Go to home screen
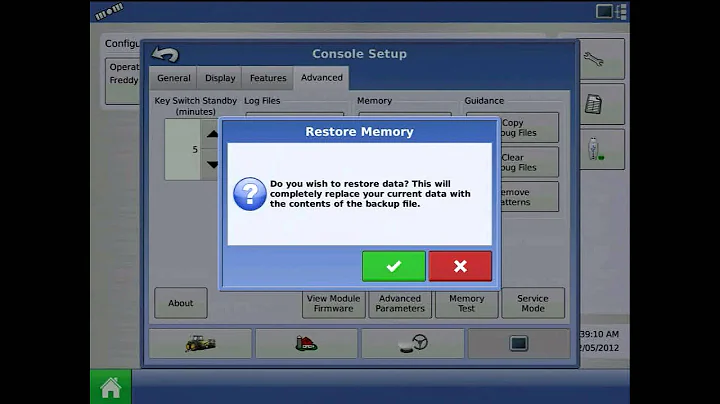The image size is (720, 404). [x=111, y=387]
